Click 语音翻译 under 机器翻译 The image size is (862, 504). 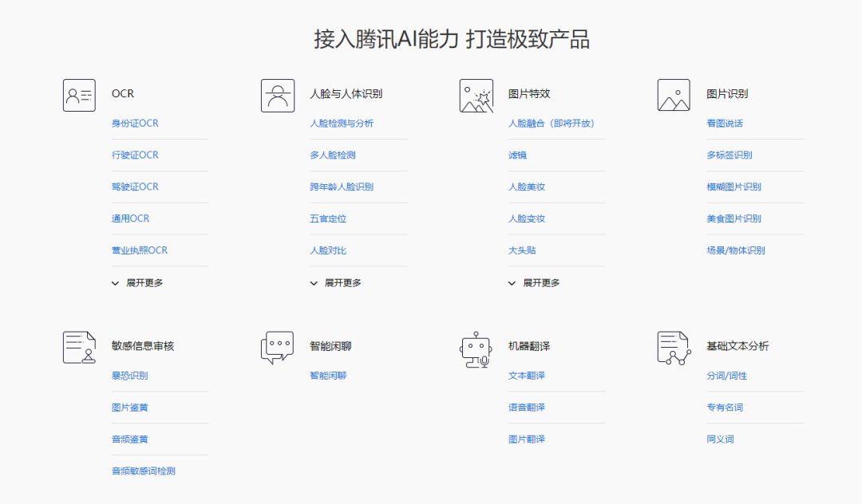tap(527, 407)
